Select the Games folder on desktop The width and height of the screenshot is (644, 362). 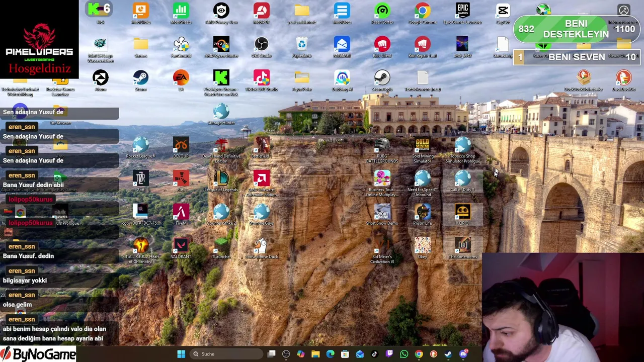pyautogui.click(x=140, y=47)
